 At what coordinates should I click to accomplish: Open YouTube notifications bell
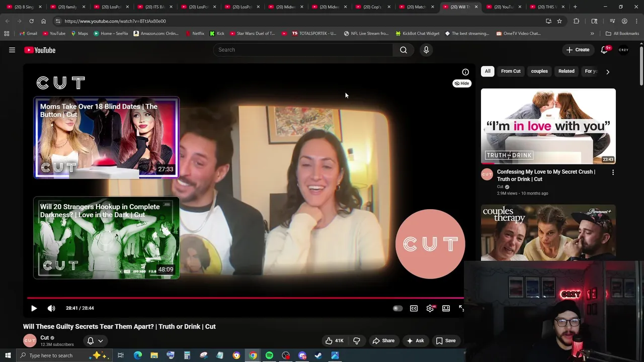pyautogui.click(x=605, y=50)
